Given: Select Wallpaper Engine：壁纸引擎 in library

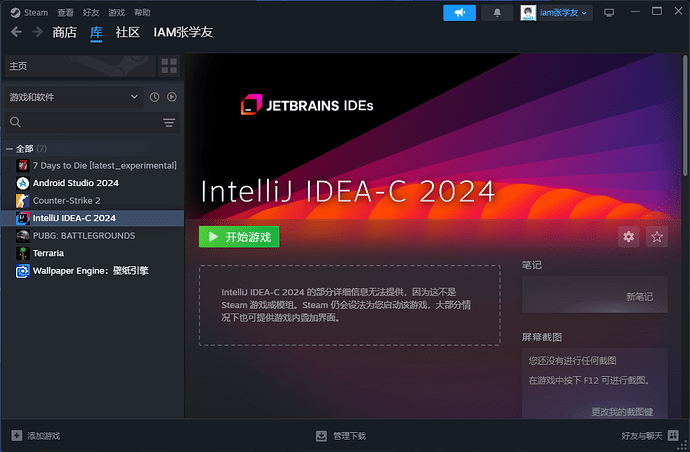Looking at the screenshot, I should [x=92, y=271].
